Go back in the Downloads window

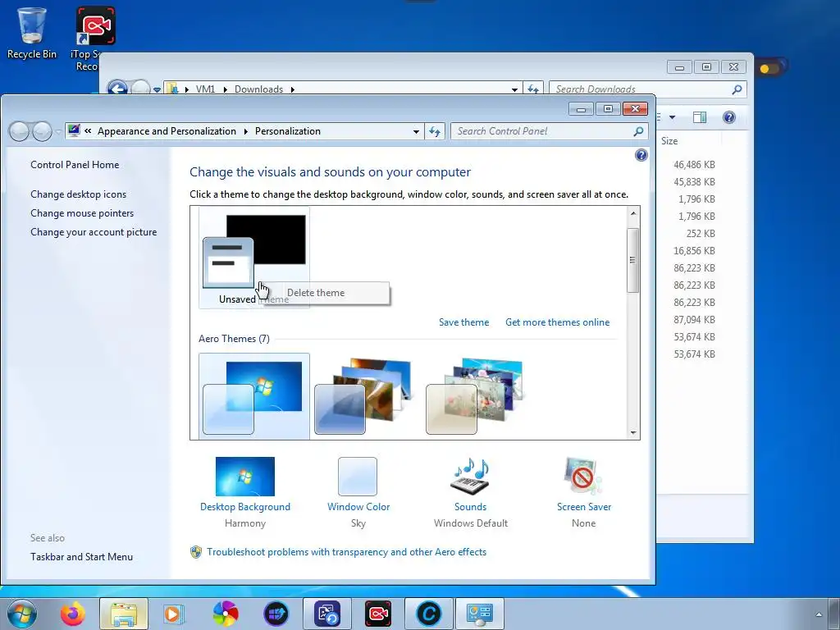coord(117,87)
